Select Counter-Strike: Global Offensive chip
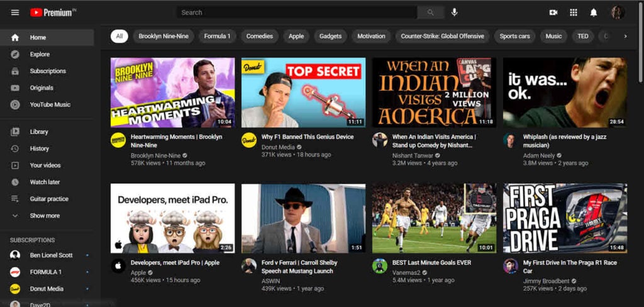The image size is (644, 307). [x=442, y=36]
